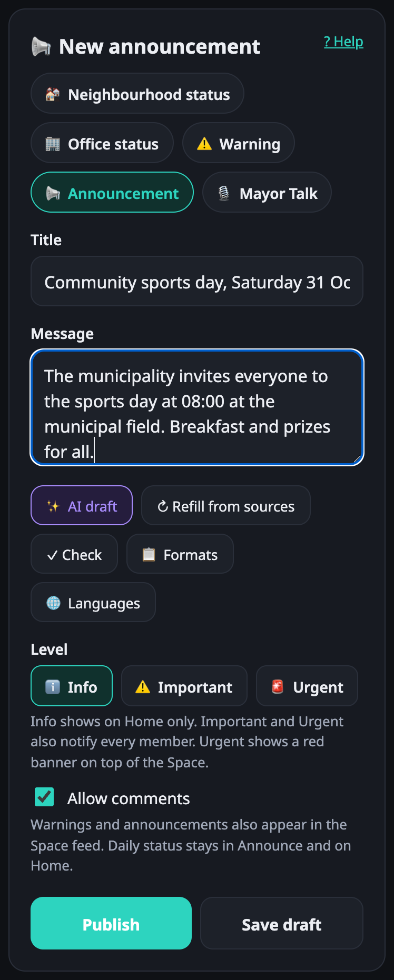Publish the announcement
The width and height of the screenshot is (394, 980).
[x=111, y=923]
